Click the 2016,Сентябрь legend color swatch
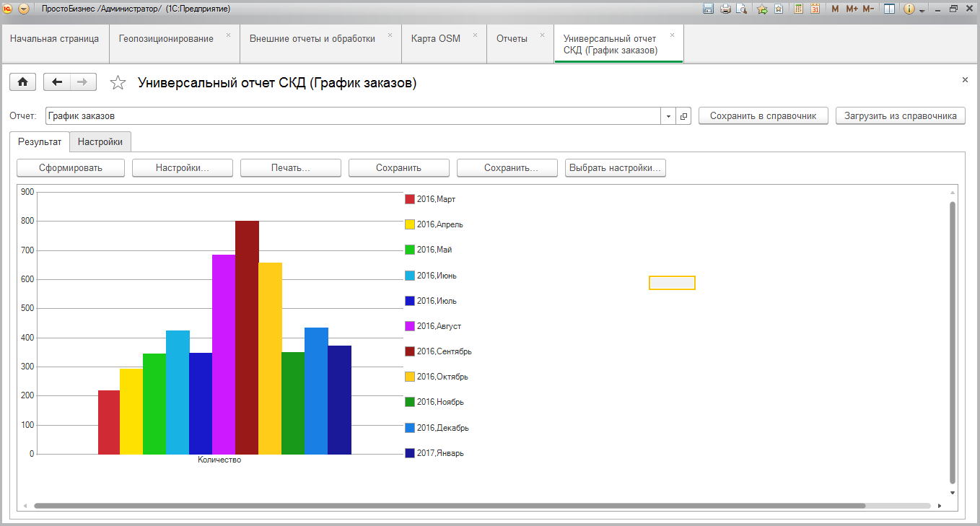 (410, 351)
